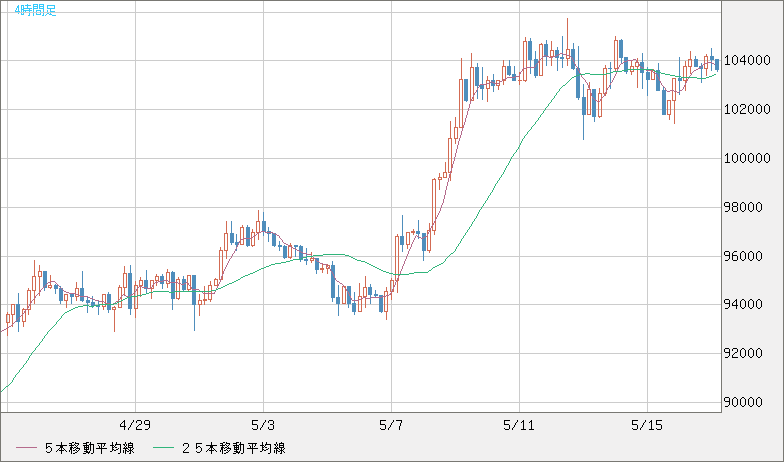This screenshot has height=462, width=784.
Task: Click the ５本移動平均線 legend label
Action: pos(90,448)
